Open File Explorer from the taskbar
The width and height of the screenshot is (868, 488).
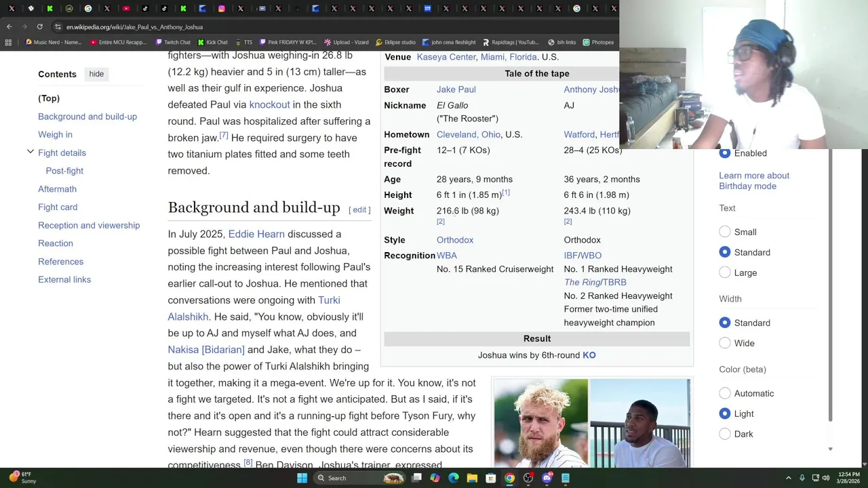(472, 478)
